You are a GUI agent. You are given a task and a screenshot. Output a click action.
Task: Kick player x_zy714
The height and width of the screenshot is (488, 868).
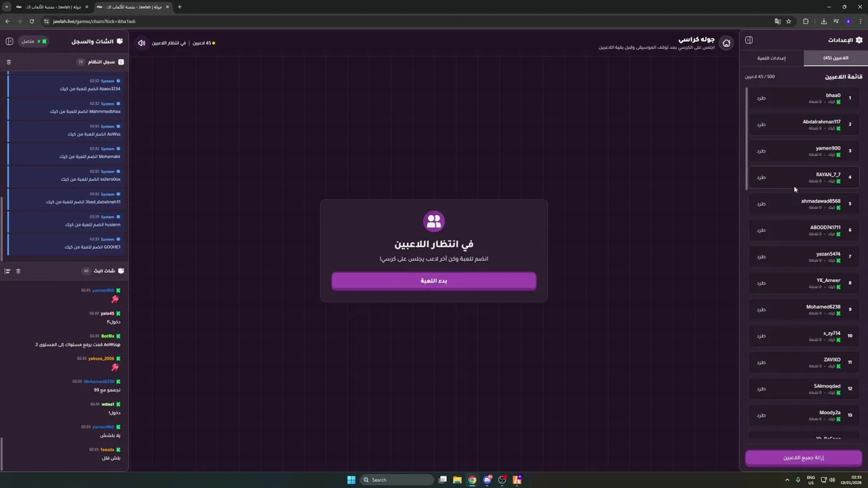761,336
